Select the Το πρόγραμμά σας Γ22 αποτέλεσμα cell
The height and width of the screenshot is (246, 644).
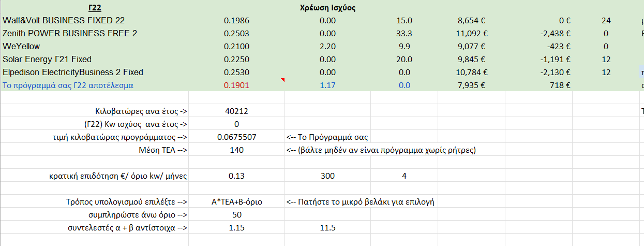click(x=94, y=85)
